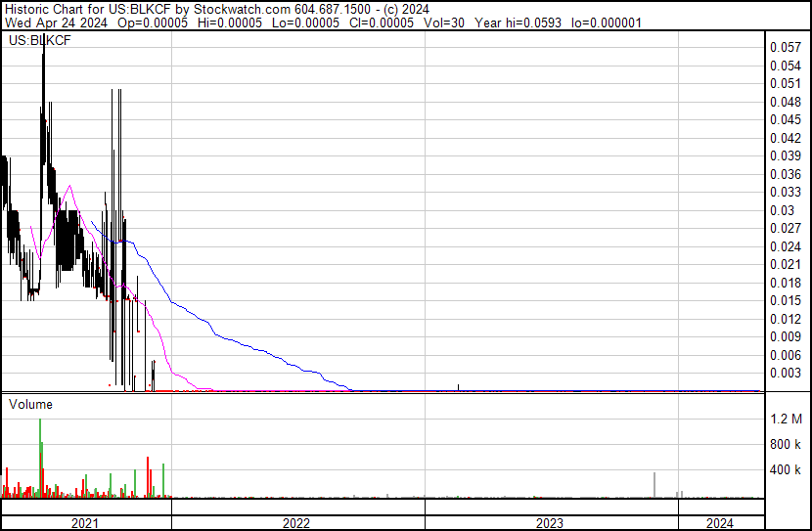Click the 400 k volume axis label
812x531 pixels.
(x=787, y=470)
